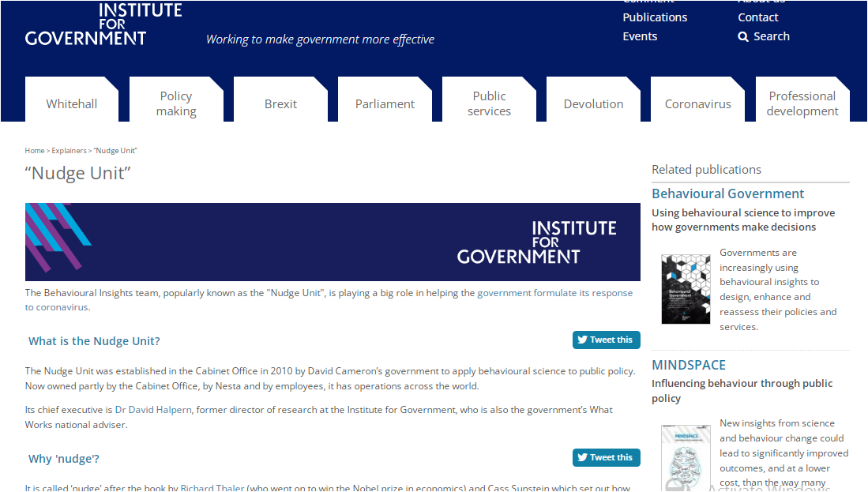Tweet the 'What is the Nudge Unit?' section

tap(606, 340)
